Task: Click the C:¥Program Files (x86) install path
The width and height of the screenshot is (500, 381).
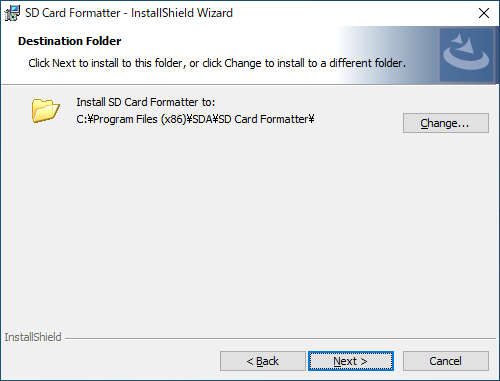Action: [195, 119]
